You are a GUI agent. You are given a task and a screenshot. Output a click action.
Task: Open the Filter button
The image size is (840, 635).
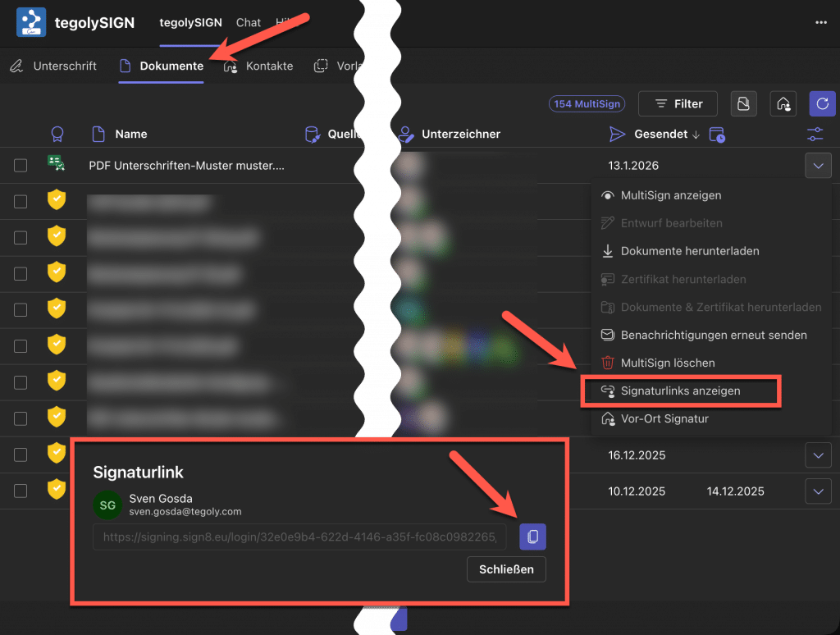tap(678, 103)
